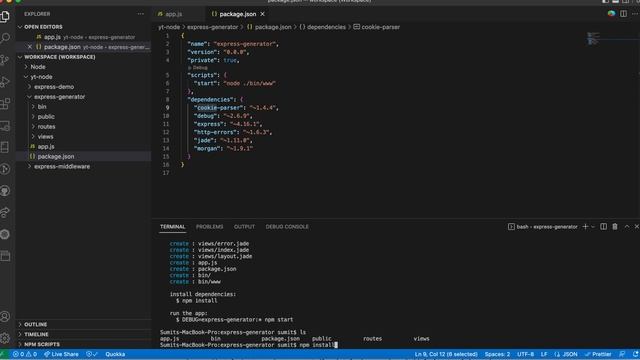Click the errors and warnings status indicator

tap(25, 354)
